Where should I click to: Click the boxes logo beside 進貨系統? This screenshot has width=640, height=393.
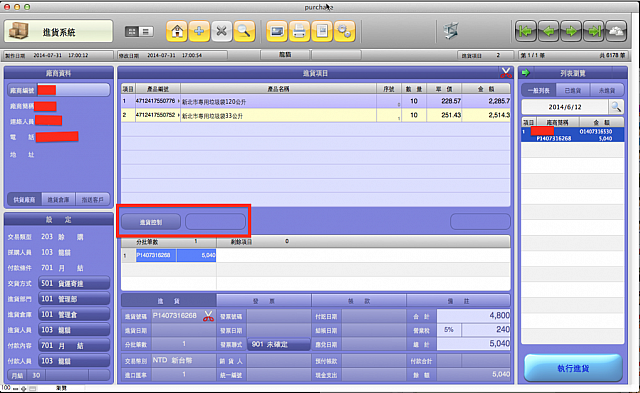tap(18, 31)
